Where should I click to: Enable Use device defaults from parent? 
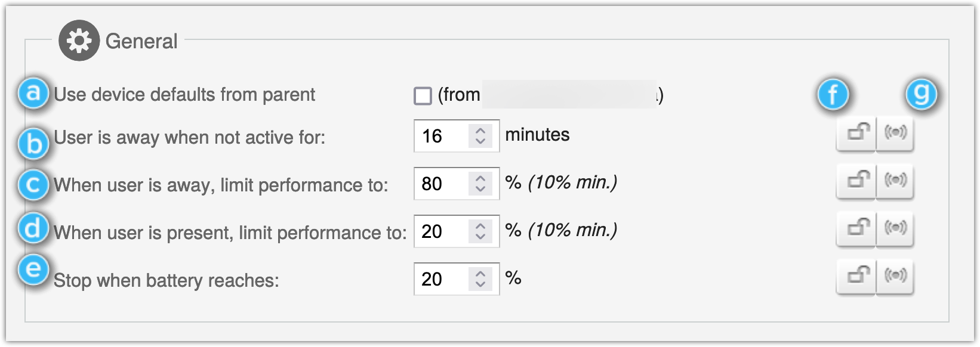[x=423, y=96]
